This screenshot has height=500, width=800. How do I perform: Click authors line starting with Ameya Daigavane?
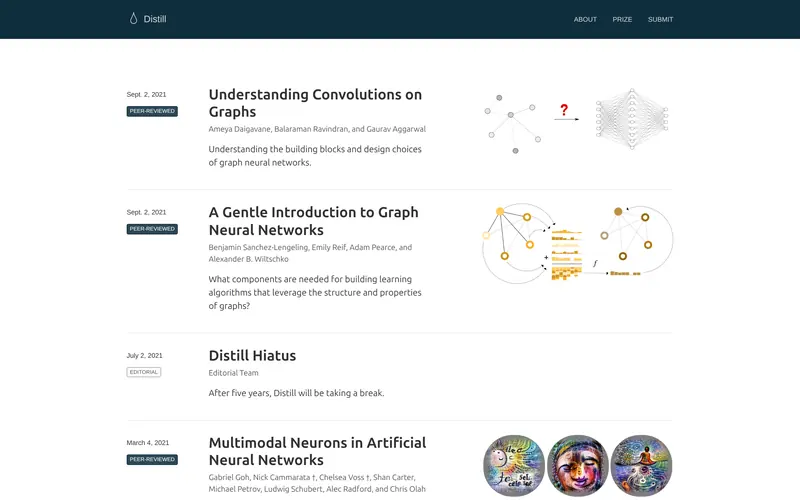pyautogui.click(x=317, y=129)
